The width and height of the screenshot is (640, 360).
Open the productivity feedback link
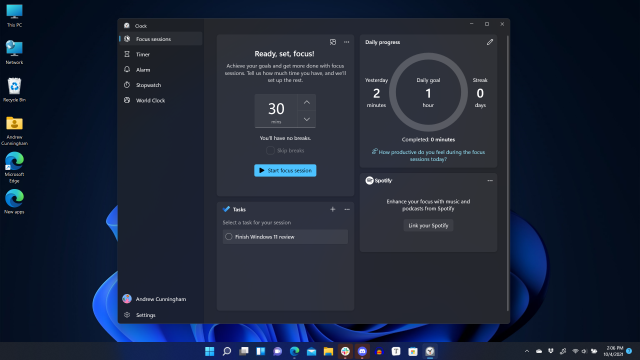[429, 156]
